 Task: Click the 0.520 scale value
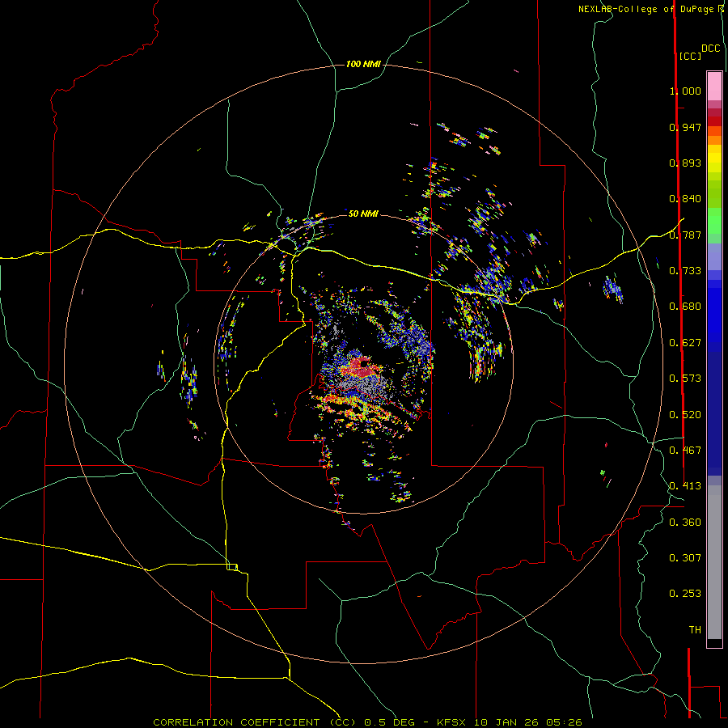coord(685,415)
